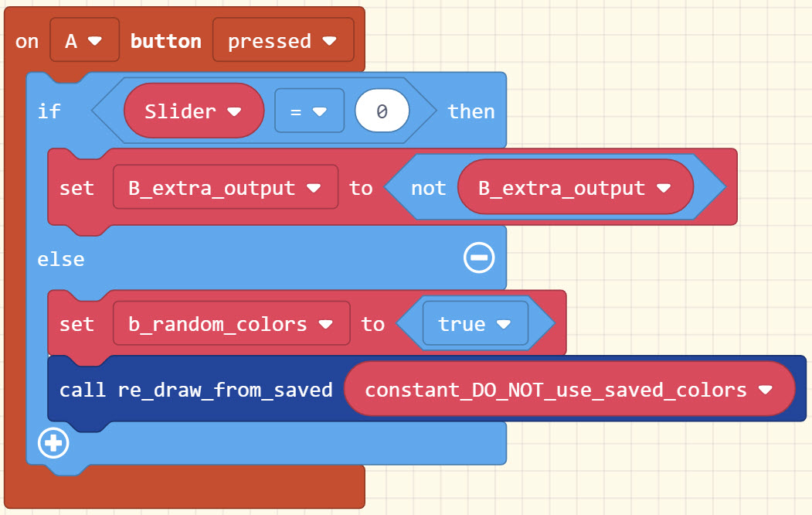Click the else label on the if block
The height and width of the screenshot is (515, 812).
(x=60, y=258)
